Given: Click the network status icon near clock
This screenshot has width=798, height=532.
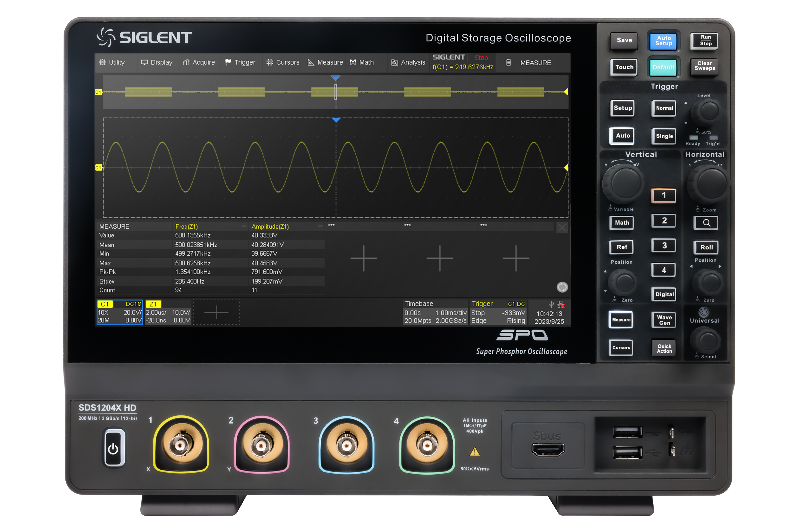Looking at the screenshot, I should tap(561, 304).
